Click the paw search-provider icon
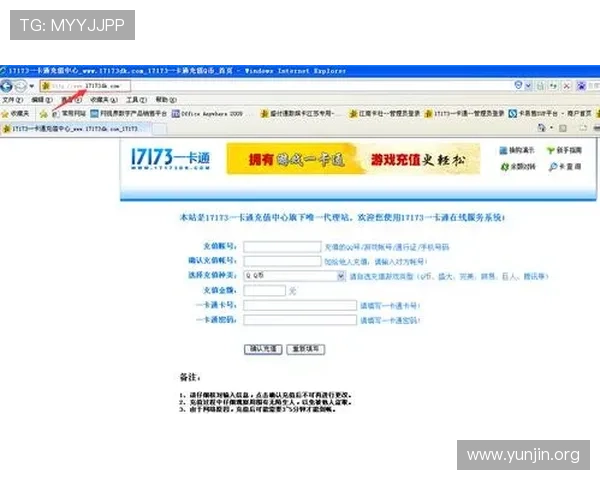600x480 pixels. (581, 86)
